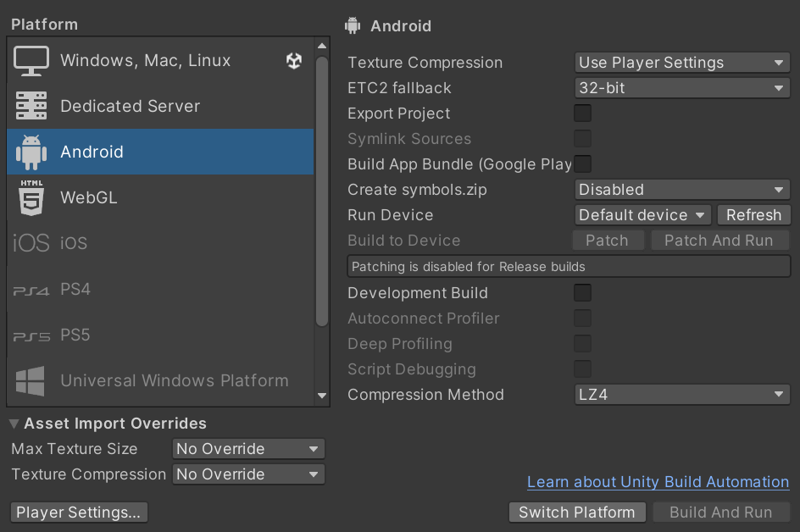The image size is (800, 532).
Task: Collapse the Asset Import Overrides section
Action: pyautogui.click(x=15, y=424)
